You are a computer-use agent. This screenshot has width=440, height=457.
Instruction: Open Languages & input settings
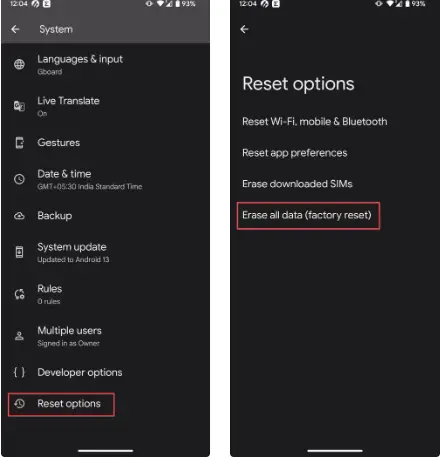click(x=105, y=64)
